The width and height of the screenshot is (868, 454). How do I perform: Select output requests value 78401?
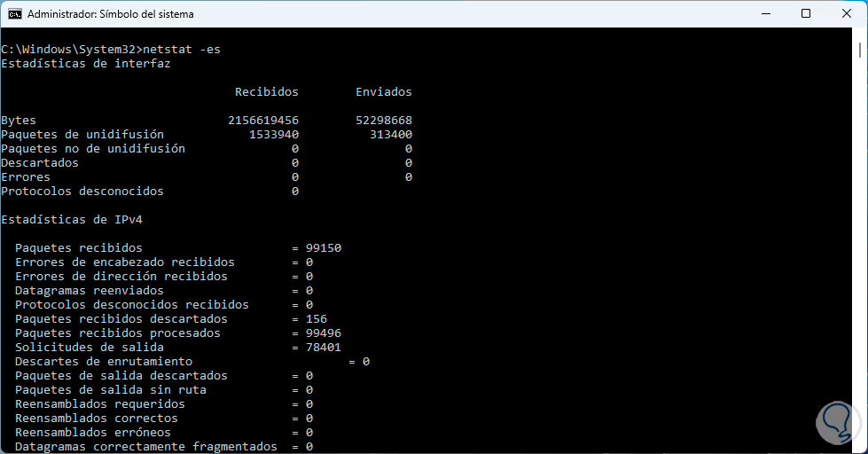[x=324, y=348]
